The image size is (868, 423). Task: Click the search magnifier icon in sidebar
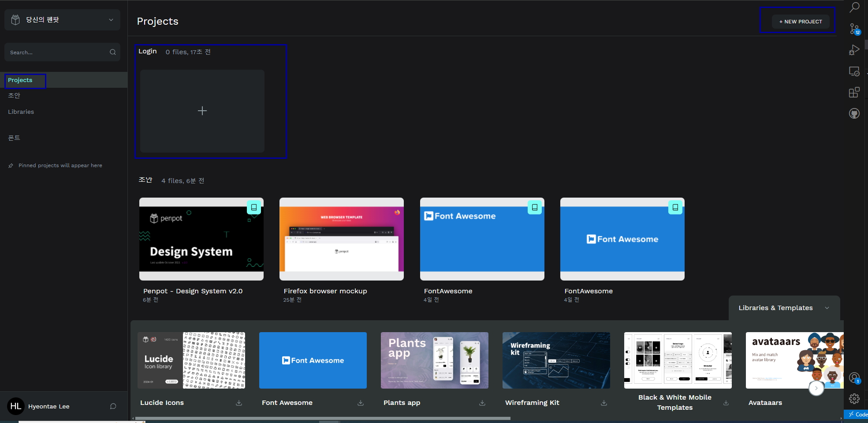(x=113, y=52)
